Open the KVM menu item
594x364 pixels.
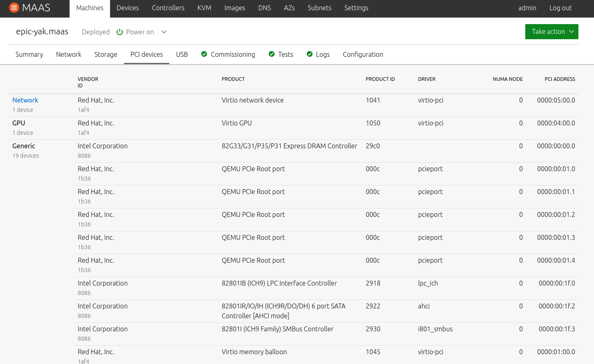[x=204, y=8]
